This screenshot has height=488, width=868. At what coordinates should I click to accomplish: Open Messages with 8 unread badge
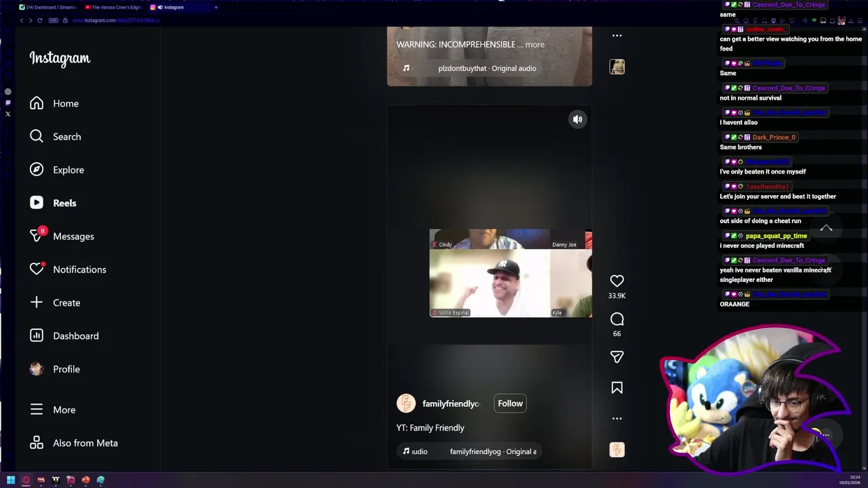tap(38, 235)
